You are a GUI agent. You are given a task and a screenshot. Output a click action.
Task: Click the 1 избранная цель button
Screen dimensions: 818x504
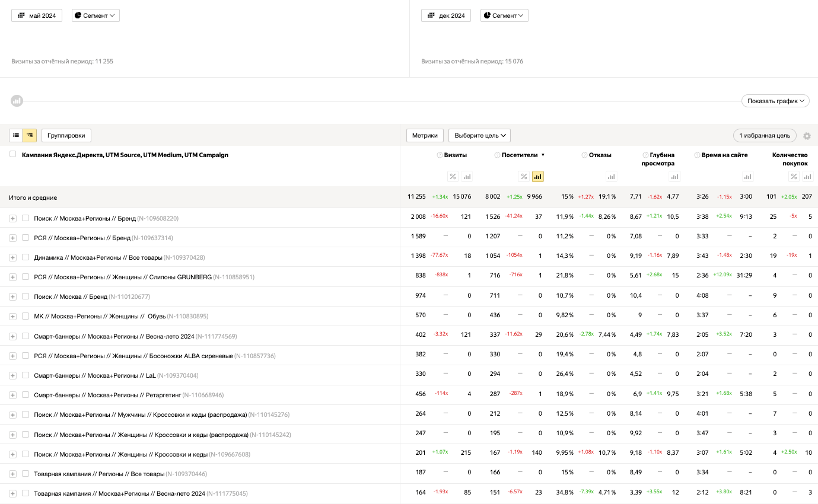pyautogui.click(x=764, y=135)
